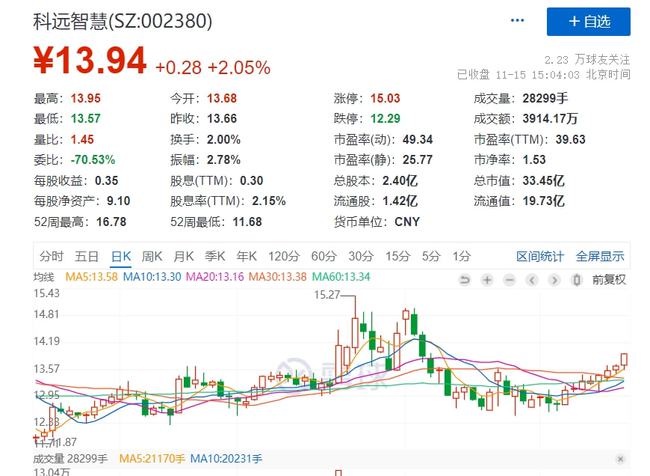
Task: Switch to 1分 interval tab
Action: 461,256
